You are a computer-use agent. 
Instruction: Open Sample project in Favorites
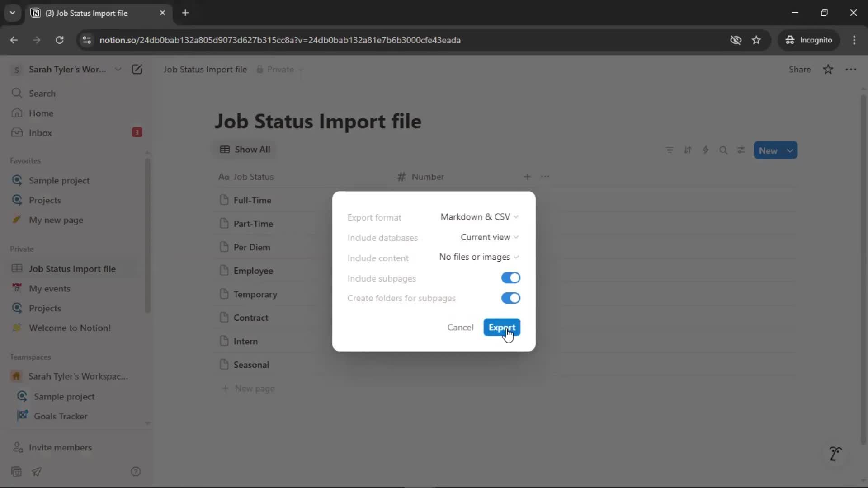coord(59,180)
